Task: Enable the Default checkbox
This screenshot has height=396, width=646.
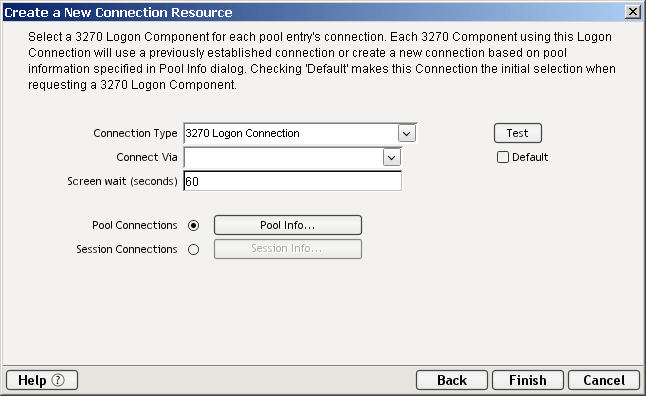Action: 503,157
